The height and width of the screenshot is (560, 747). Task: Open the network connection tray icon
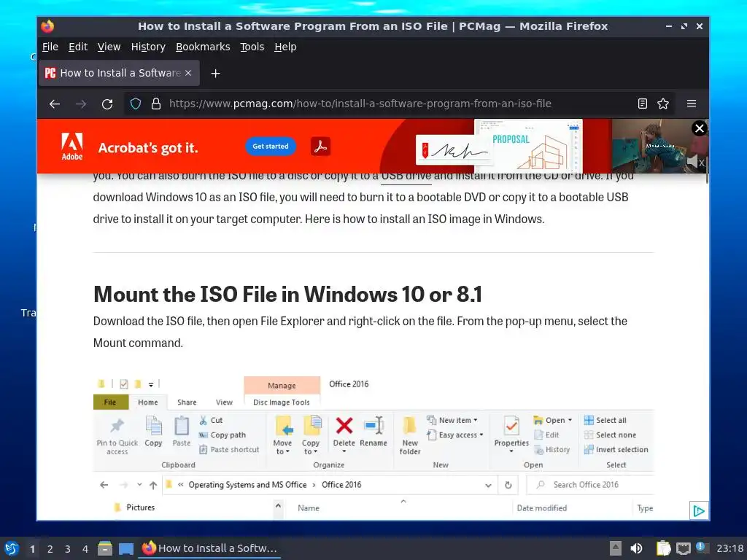(x=683, y=548)
